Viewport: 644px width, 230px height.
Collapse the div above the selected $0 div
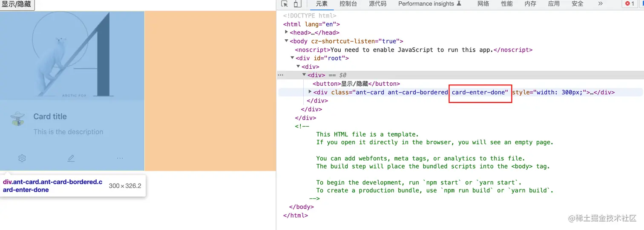299,67
